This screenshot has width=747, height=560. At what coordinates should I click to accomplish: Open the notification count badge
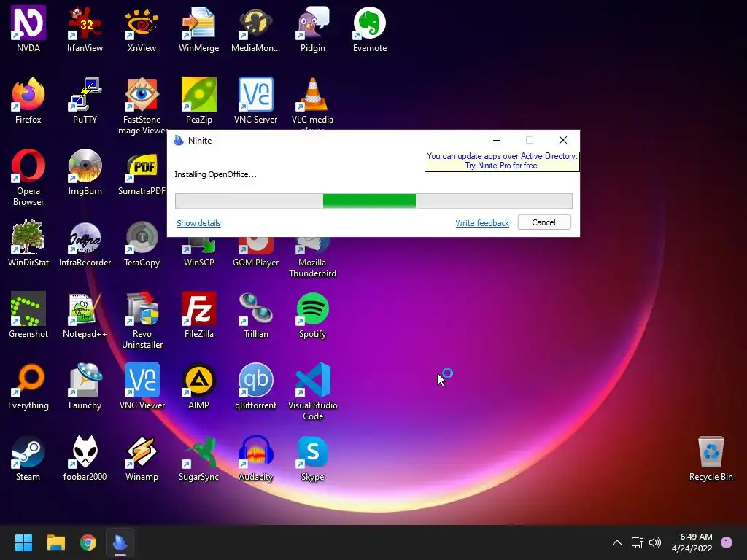[x=727, y=542]
